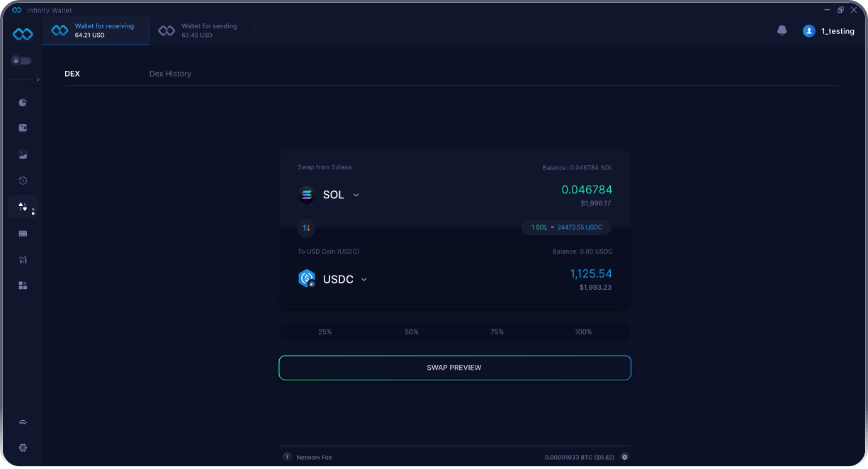This screenshot has height=469, width=868.
Task: Click the 0.00001933 BTC fee value
Action: [x=580, y=458]
